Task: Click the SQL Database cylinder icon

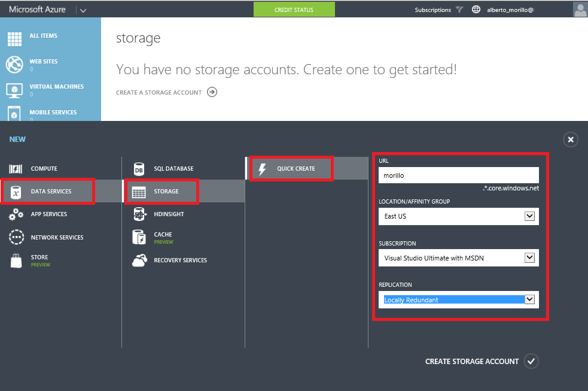Action: (x=139, y=169)
